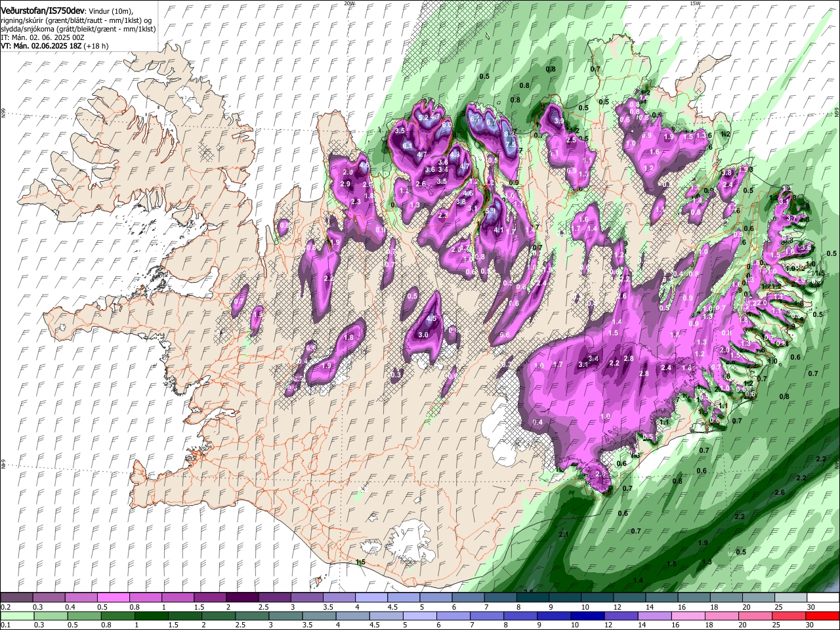
Task: Click the 'VT: Mán. 02.06.2025 18Z (+18 h)' line
Action: click(54, 46)
